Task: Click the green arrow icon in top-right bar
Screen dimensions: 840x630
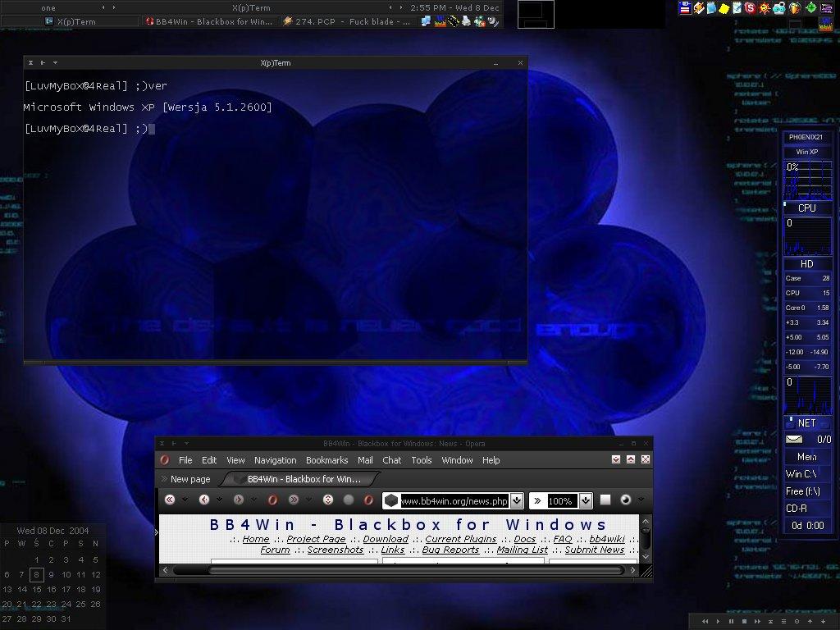Action: [811, 7]
